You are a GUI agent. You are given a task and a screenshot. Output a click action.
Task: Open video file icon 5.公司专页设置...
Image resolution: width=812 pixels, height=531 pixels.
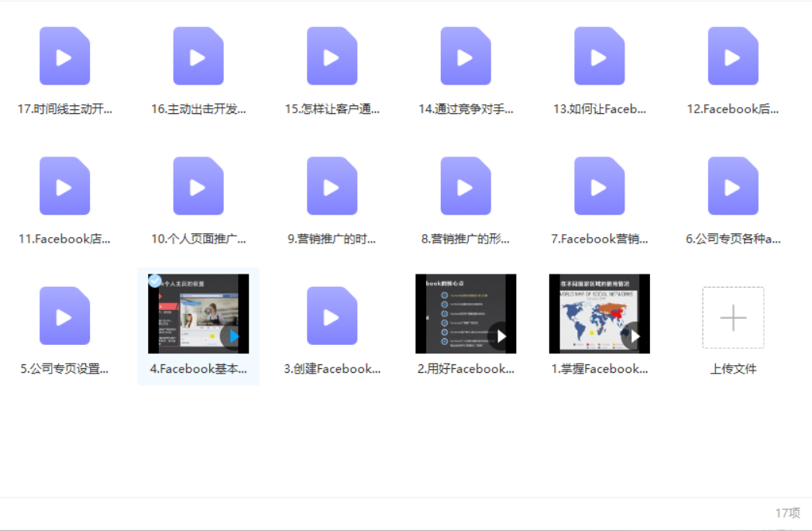(x=65, y=316)
